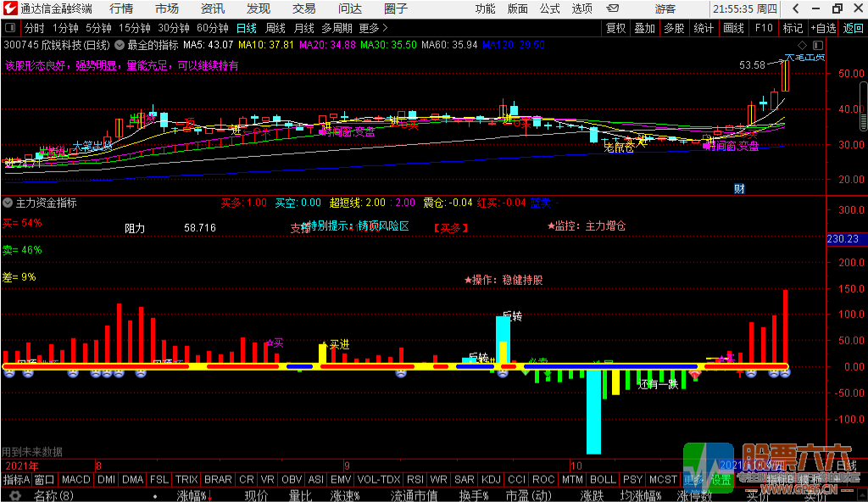The image size is (868, 502).
Task: Select the 日线 daily period
Action: tap(247, 28)
